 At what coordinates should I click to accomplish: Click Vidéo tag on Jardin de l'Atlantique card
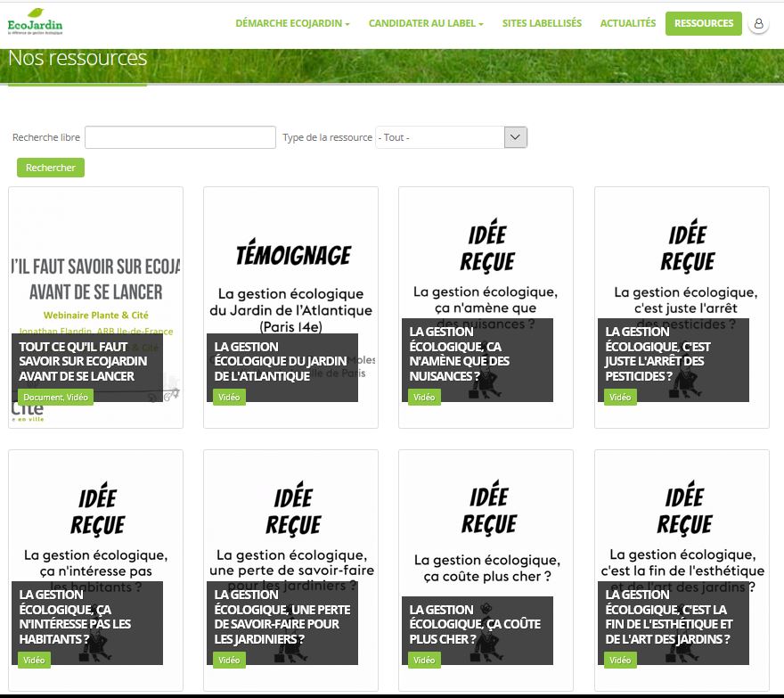pyautogui.click(x=229, y=398)
